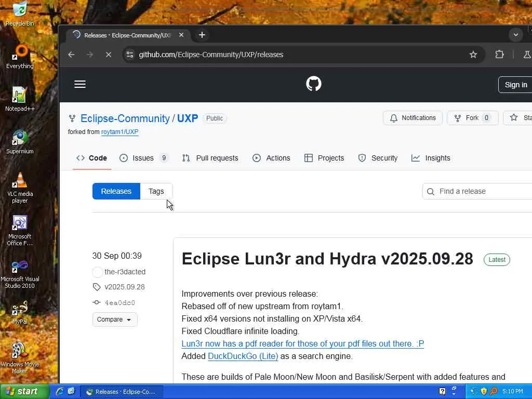Click the Releases taskbar window button
Screen dimensions: 532x399
[122, 392]
